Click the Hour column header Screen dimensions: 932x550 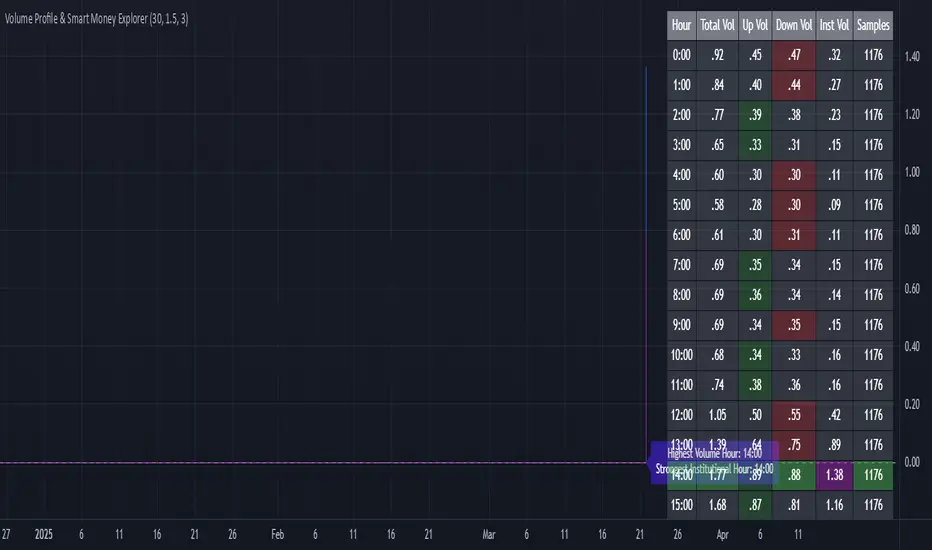click(x=681, y=25)
